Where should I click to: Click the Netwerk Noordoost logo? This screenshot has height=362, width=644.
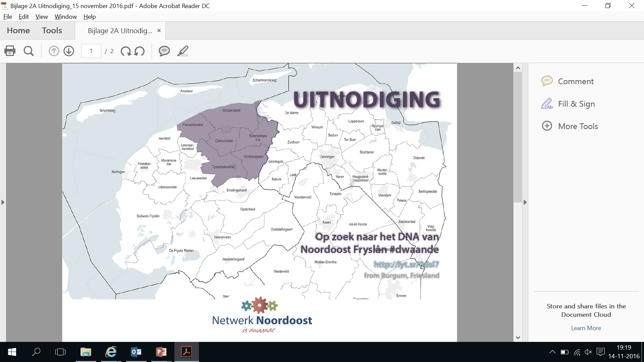[262, 315]
